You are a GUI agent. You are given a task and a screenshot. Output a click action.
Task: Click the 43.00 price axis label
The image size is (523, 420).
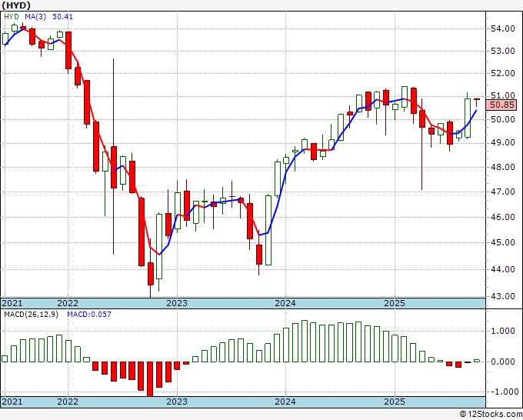[503, 296]
